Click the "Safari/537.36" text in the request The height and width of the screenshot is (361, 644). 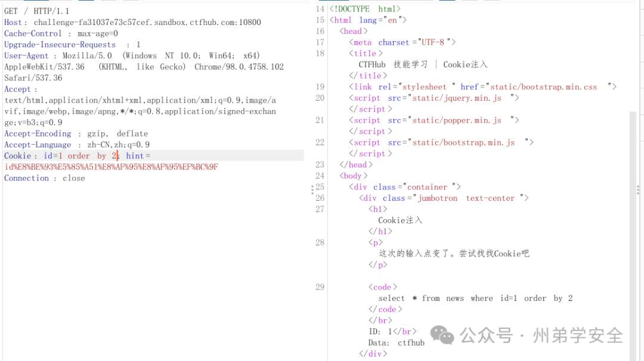tap(33, 77)
